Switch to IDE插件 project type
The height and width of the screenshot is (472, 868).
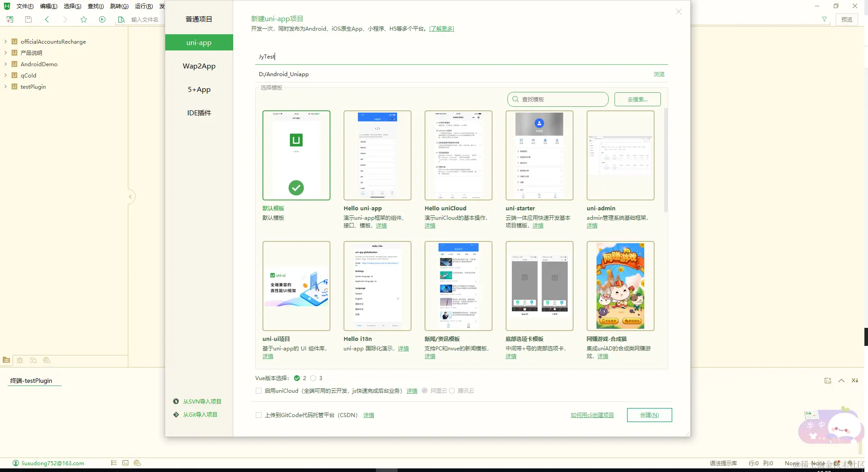[199, 113]
